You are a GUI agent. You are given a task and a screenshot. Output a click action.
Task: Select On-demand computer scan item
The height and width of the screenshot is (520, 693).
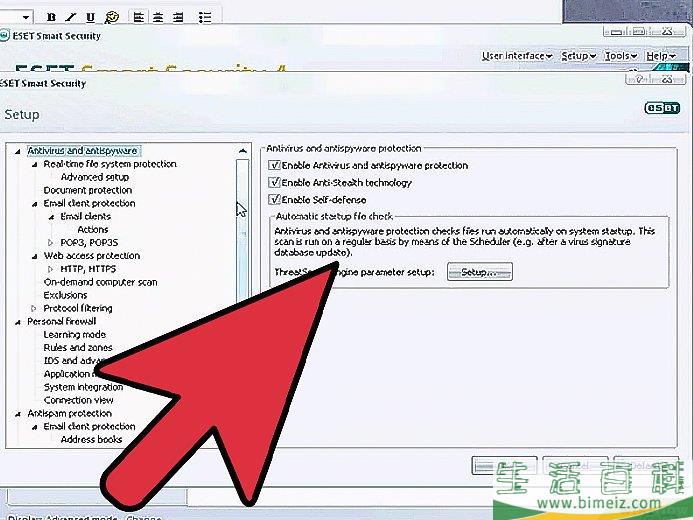click(x=100, y=282)
